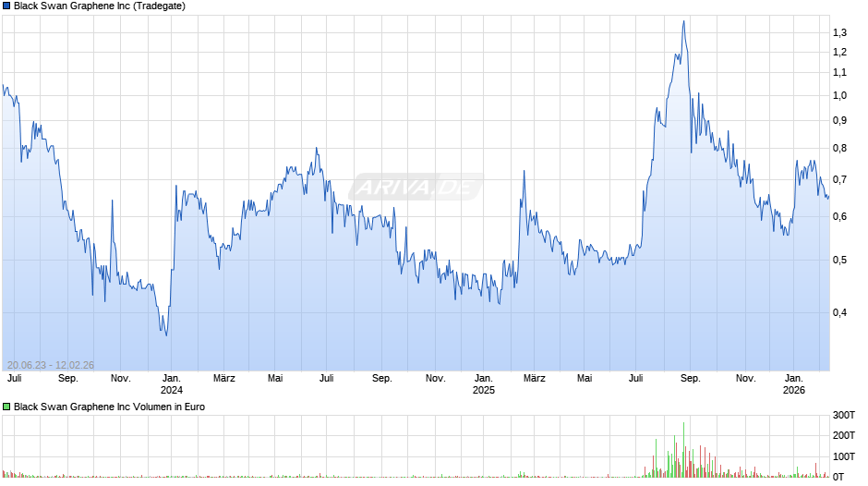Click the 0,9 price axis label
This screenshot has width=868, height=486.
(839, 120)
